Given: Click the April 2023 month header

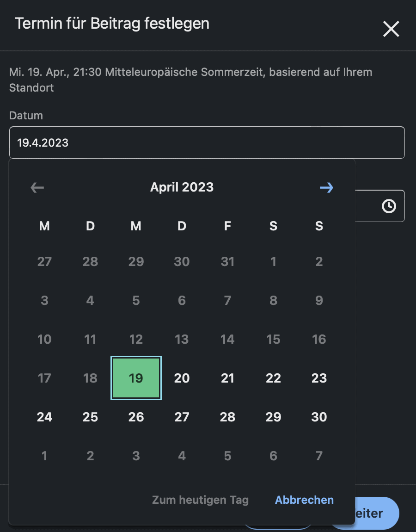Looking at the screenshot, I should (182, 187).
